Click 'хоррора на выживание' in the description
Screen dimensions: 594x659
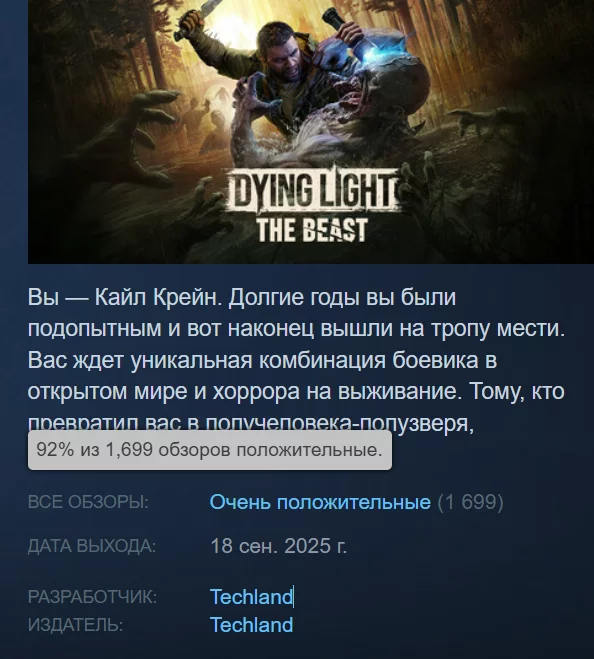(335, 391)
